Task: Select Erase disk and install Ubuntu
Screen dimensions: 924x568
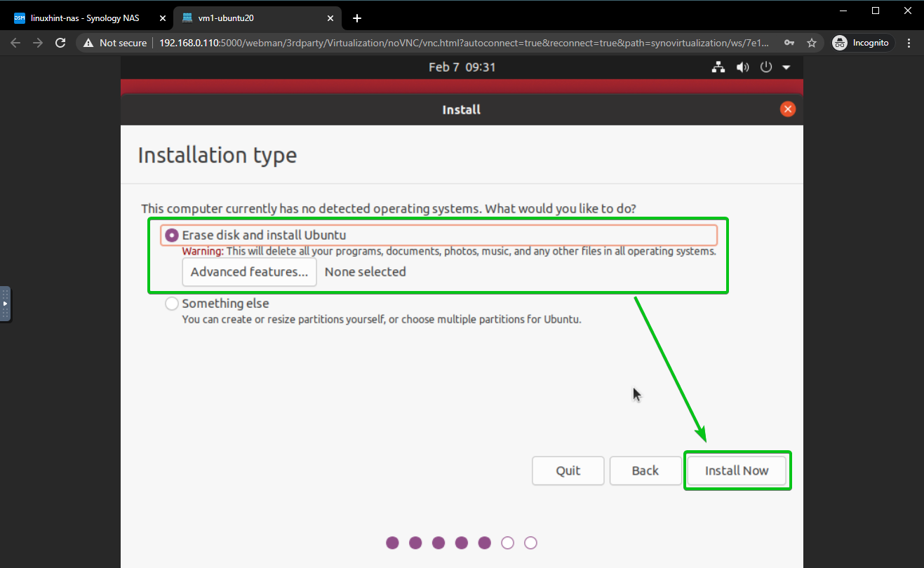Action: click(x=172, y=236)
